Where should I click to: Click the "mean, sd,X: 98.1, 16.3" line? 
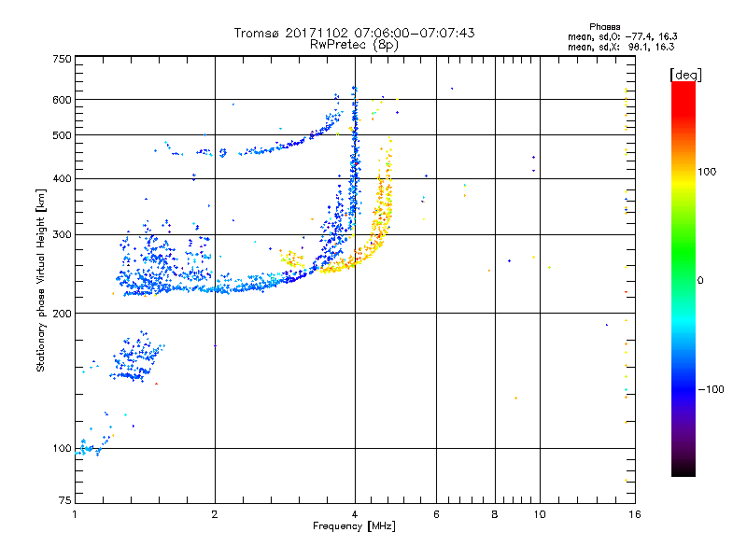click(621, 47)
